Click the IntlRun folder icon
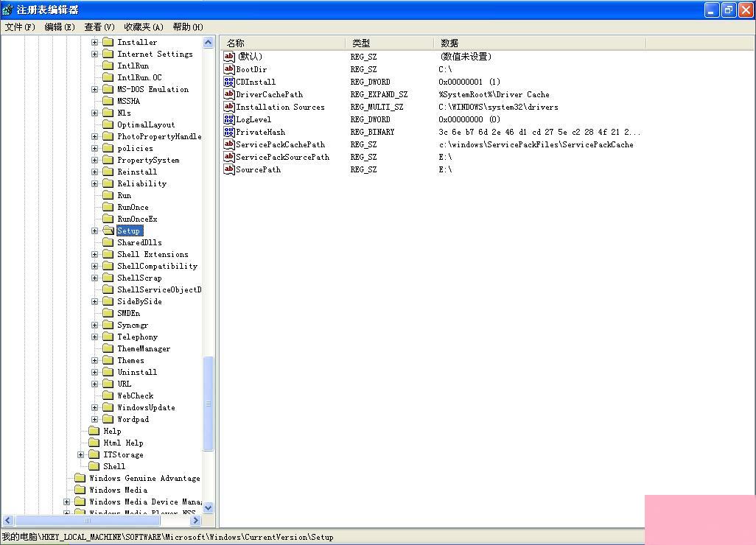 pyautogui.click(x=108, y=66)
